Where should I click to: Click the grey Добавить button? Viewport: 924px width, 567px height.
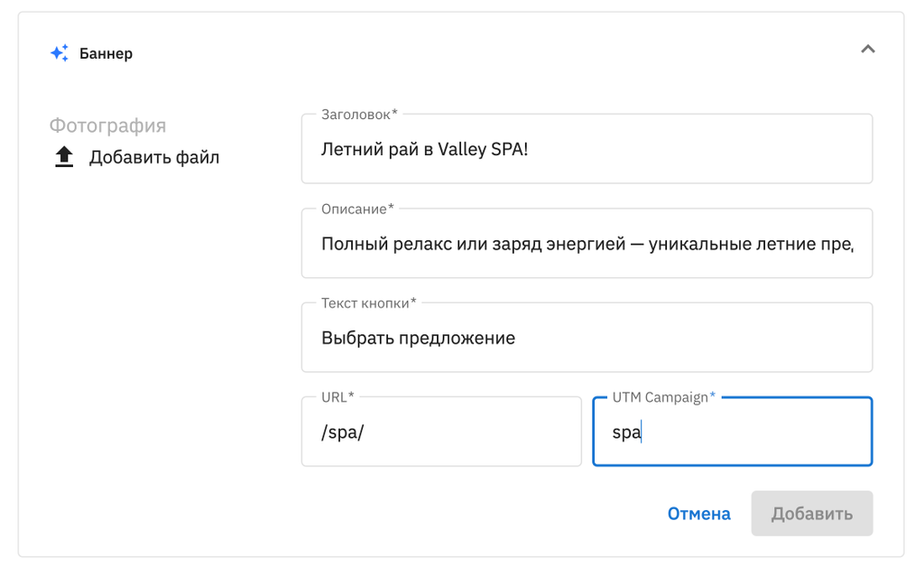811,514
